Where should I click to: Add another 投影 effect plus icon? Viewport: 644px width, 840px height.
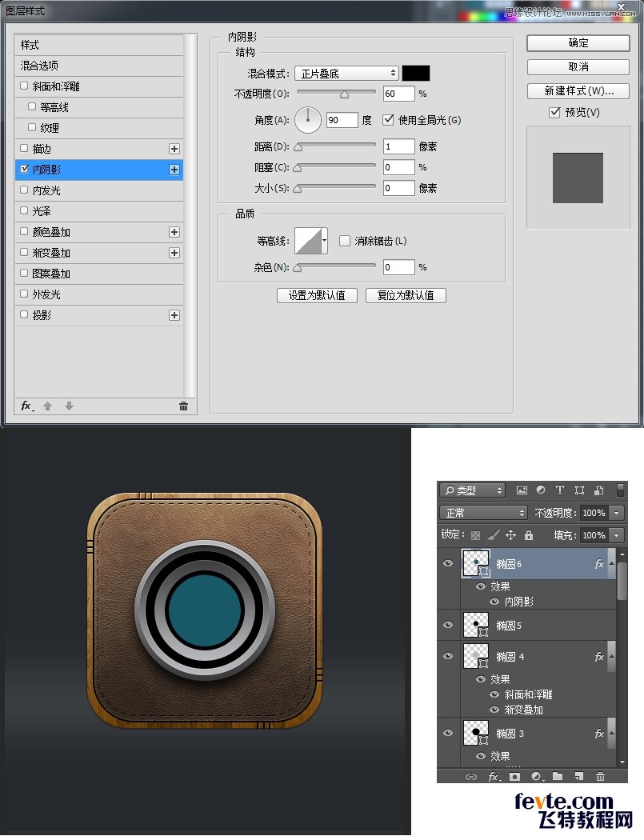click(x=174, y=315)
